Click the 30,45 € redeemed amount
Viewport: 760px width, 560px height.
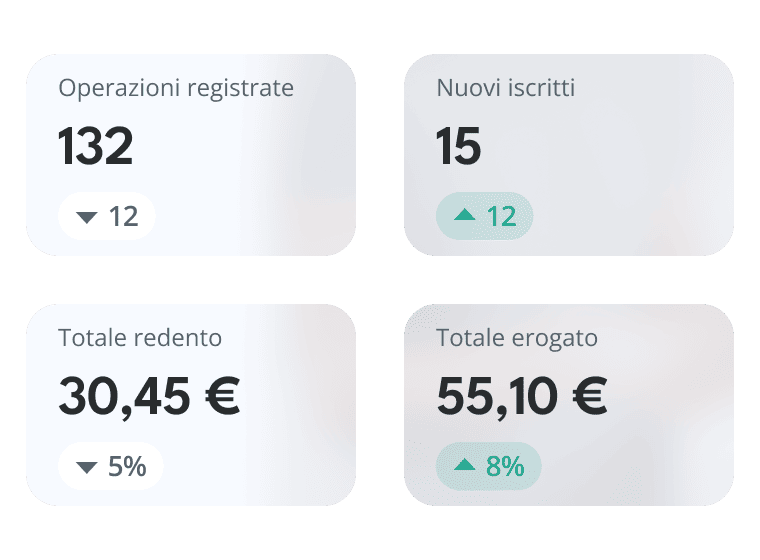click(x=149, y=397)
